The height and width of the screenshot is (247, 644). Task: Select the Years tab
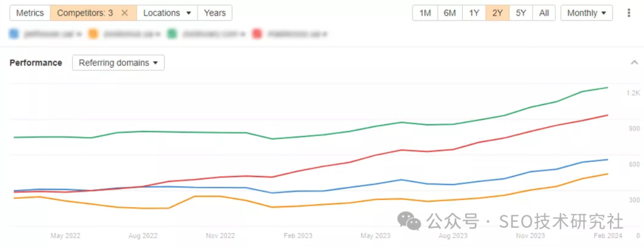(215, 13)
